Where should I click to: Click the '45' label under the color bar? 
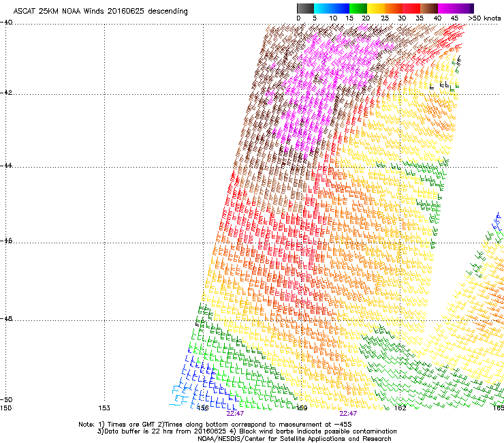(454, 18)
